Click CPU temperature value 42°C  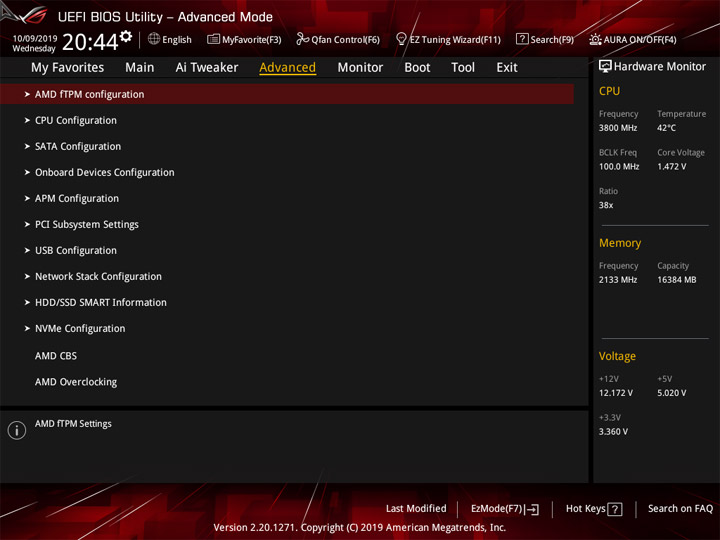click(x=666, y=128)
